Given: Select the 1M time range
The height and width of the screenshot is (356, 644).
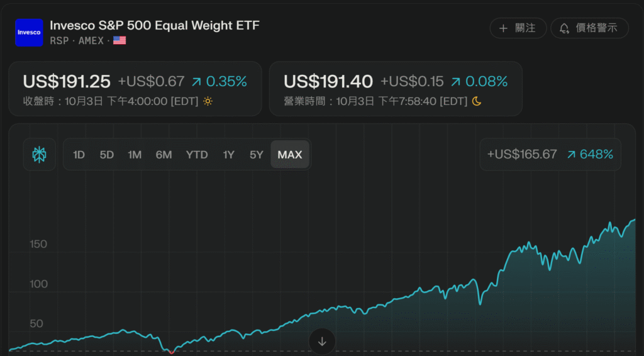Looking at the screenshot, I should pyautogui.click(x=135, y=155).
